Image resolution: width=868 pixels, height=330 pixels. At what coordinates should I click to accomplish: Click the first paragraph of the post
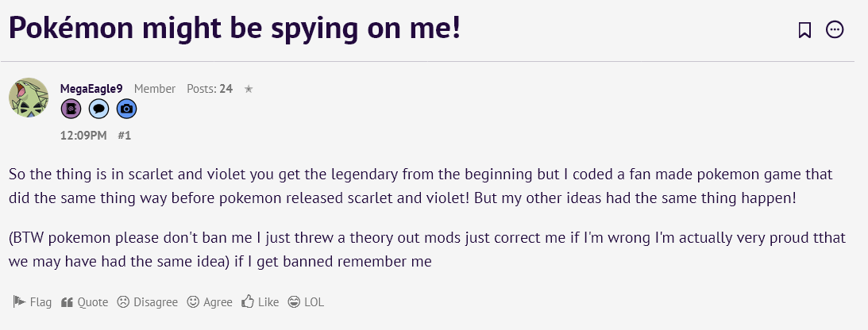click(x=420, y=186)
